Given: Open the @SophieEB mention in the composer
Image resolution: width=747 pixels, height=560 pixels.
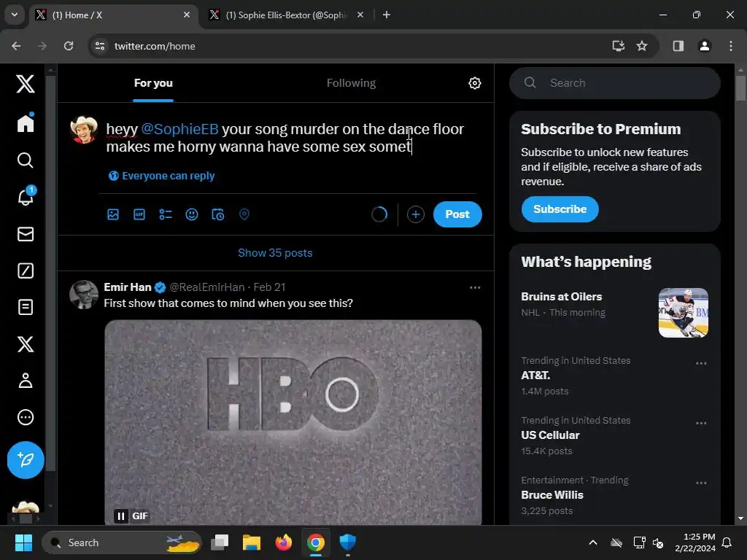Looking at the screenshot, I should pyautogui.click(x=179, y=129).
